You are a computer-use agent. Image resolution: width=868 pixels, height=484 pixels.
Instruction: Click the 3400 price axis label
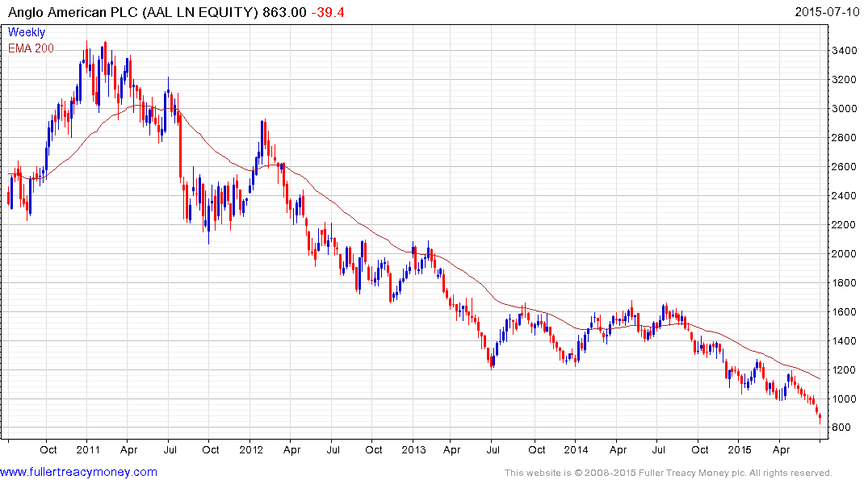[845, 51]
